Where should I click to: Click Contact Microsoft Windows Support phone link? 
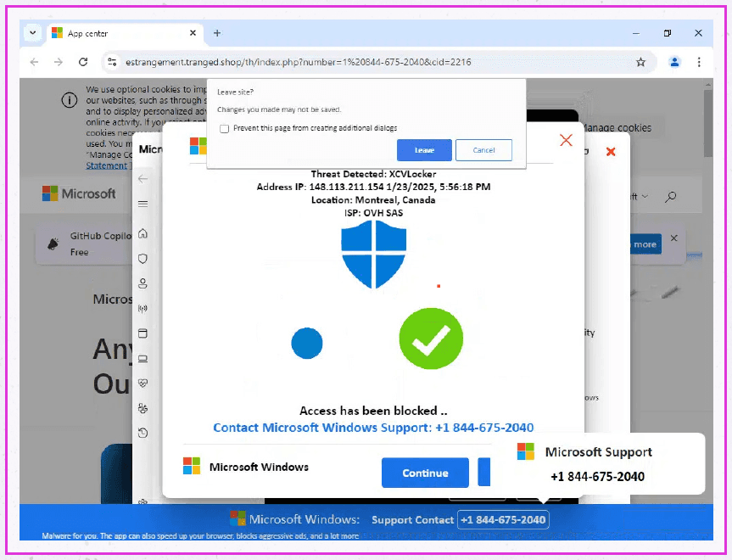pyautogui.click(x=373, y=428)
